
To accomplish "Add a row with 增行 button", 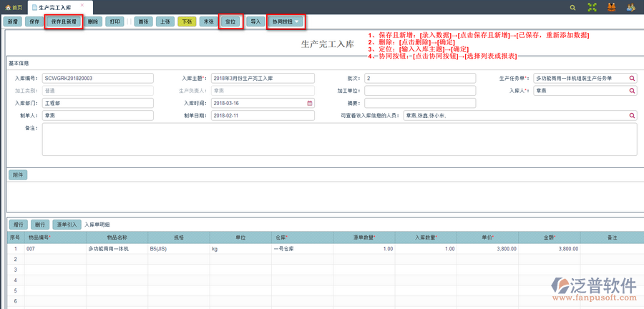I will [19, 225].
